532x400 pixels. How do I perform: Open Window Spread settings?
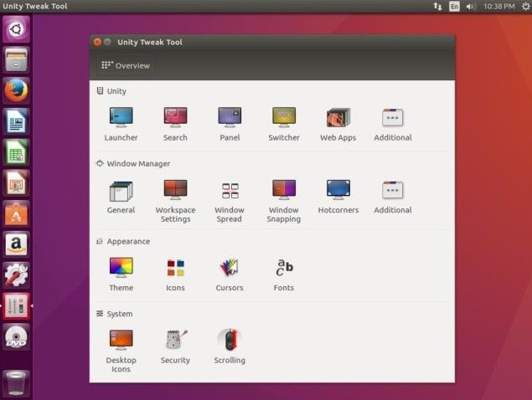[x=230, y=191]
